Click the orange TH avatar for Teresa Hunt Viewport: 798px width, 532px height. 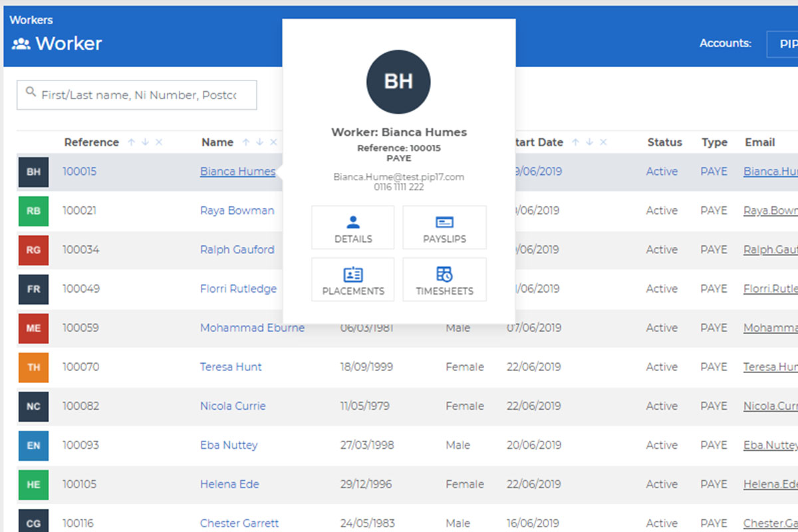coord(33,368)
